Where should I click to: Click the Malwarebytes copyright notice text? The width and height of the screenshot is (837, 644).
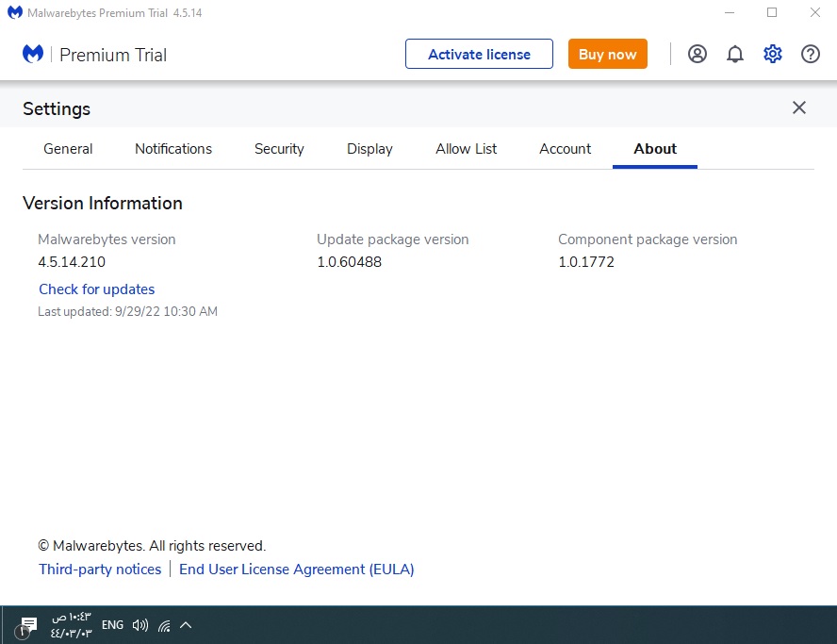click(152, 546)
